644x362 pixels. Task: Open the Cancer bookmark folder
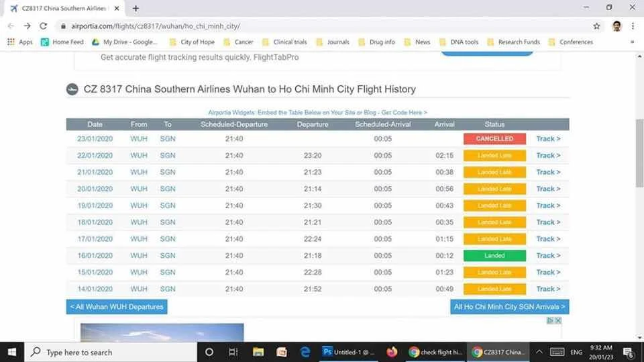point(239,42)
